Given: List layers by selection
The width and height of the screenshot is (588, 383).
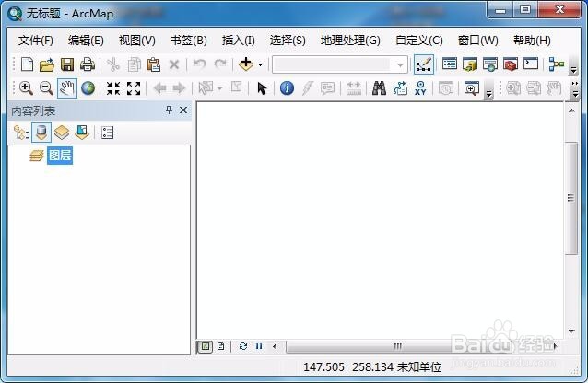Looking at the screenshot, I should click(x=82, y=133).
